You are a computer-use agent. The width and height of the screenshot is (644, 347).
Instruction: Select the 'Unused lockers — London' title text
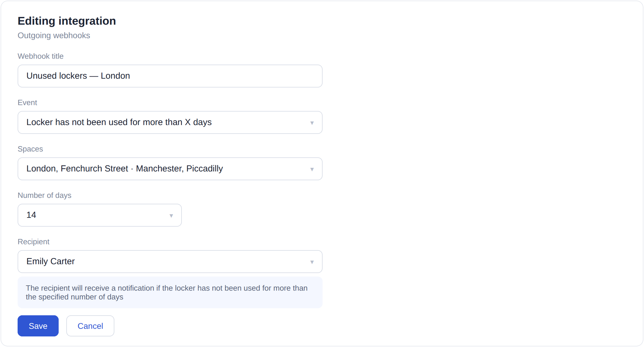pos(78,76)
